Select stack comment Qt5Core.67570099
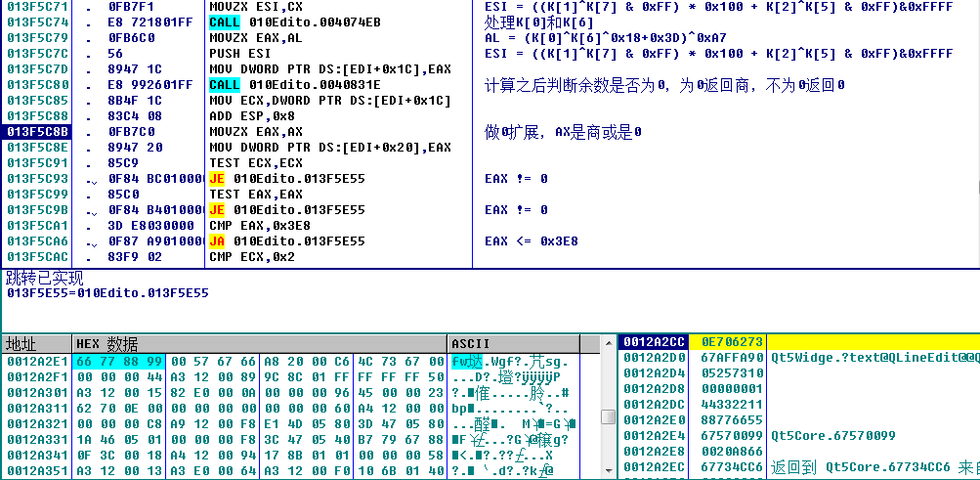The width and height of the screenshot is (980, 480). tap(833, 436)
